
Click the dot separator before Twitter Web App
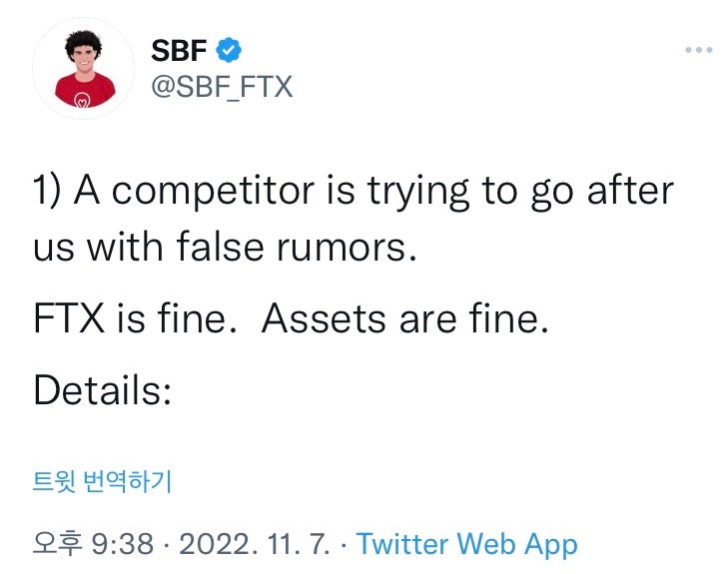tap(344, 545)
